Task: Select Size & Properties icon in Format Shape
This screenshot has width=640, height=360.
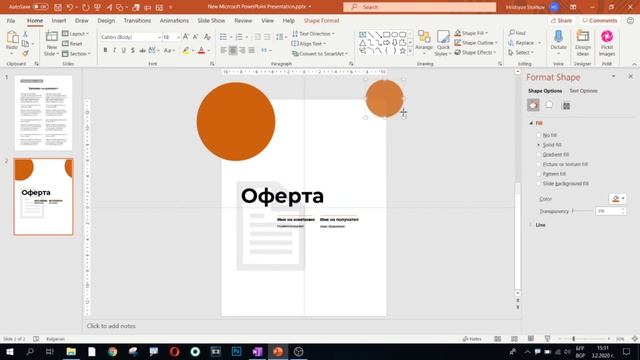Action: [566, 106]
